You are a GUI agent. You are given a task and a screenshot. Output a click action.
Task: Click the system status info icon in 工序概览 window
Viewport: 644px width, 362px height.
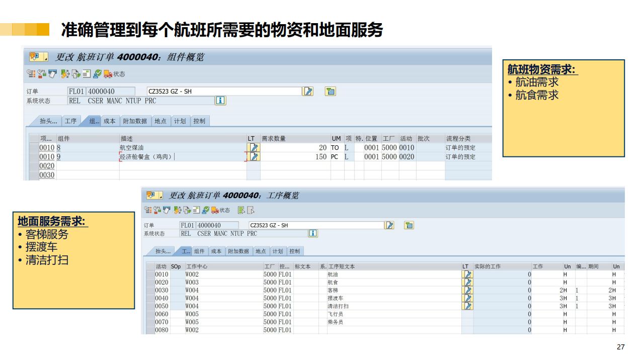(x=313, y=233)
